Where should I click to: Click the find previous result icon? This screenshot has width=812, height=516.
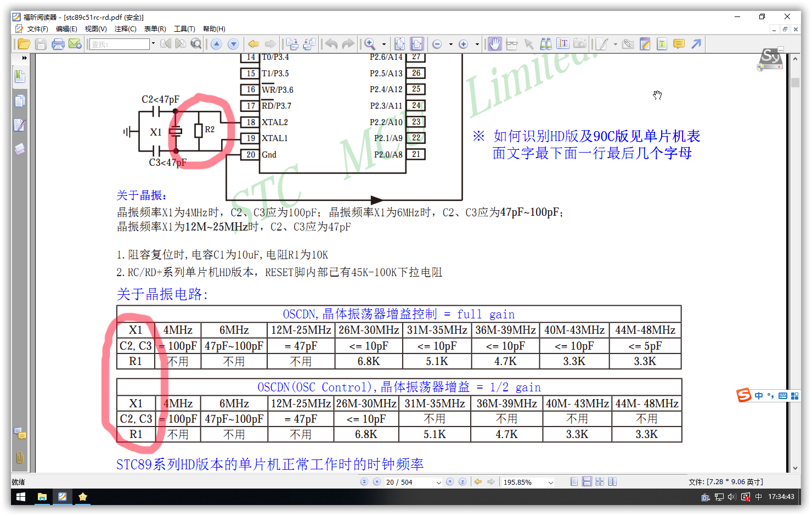[x=166, y=44]
